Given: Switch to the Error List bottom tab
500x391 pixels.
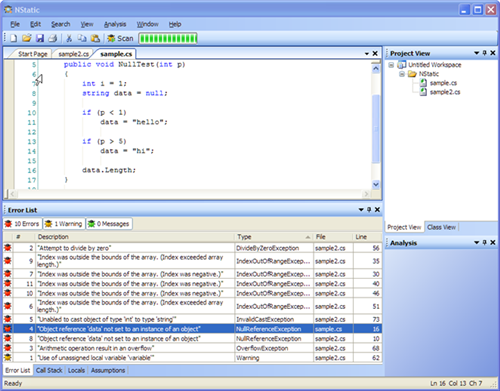Looking at the screenshot, I should (x=18, y=370).
